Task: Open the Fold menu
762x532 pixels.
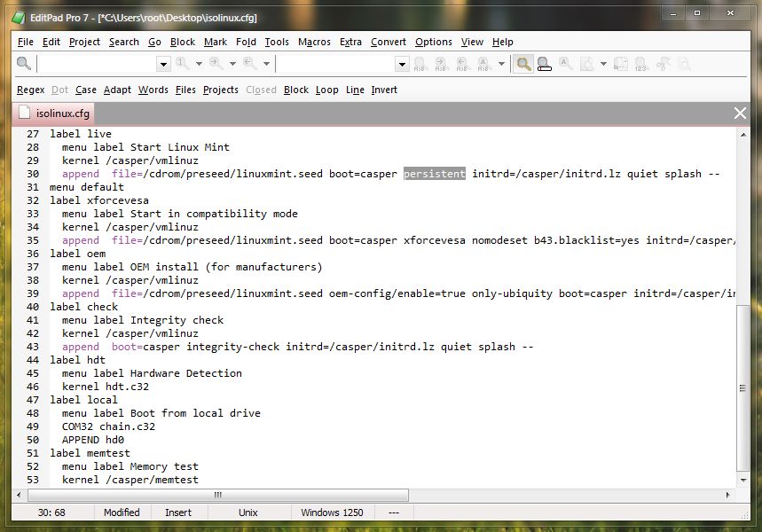Action: point(246,43)
